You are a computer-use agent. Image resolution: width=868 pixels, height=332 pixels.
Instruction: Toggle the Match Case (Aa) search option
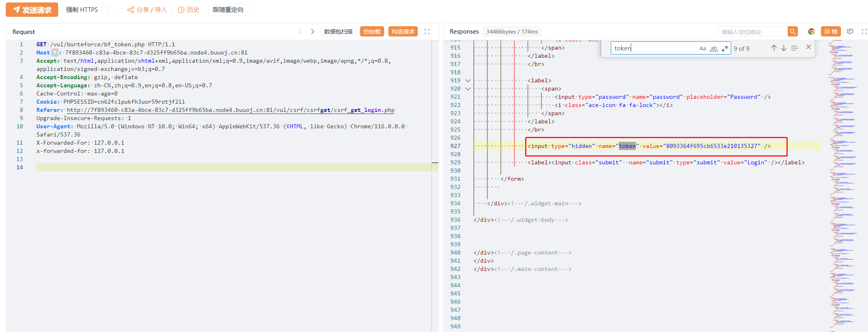pos(703,48)
